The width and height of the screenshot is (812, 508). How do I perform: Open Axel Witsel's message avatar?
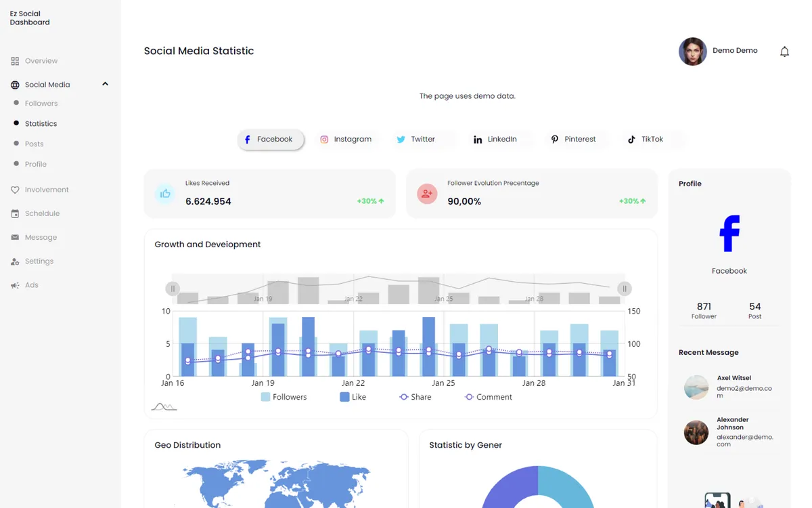click(x=696, y=387)
